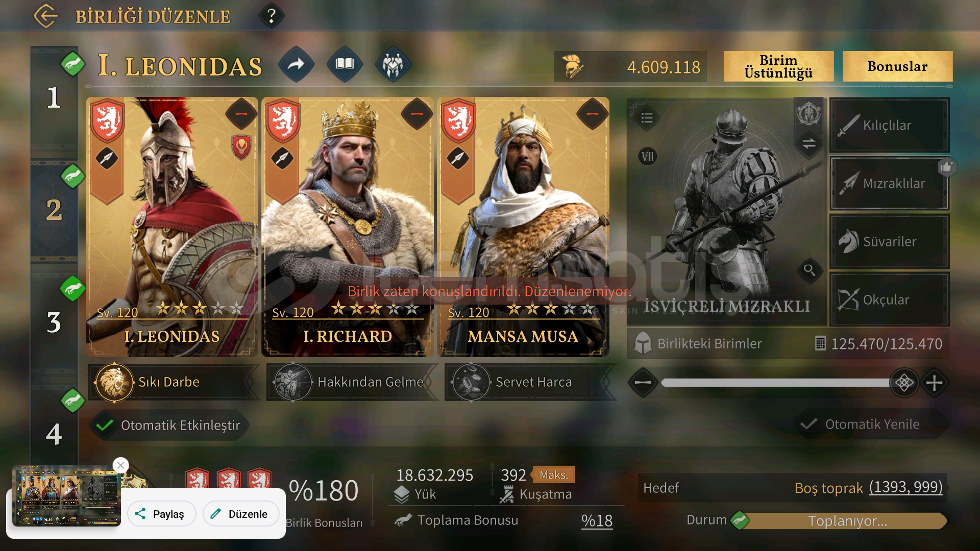Click the share arrow icon beside I. Leonidas
The height and width of the screenshot is (551, 980).
[296, 64]
